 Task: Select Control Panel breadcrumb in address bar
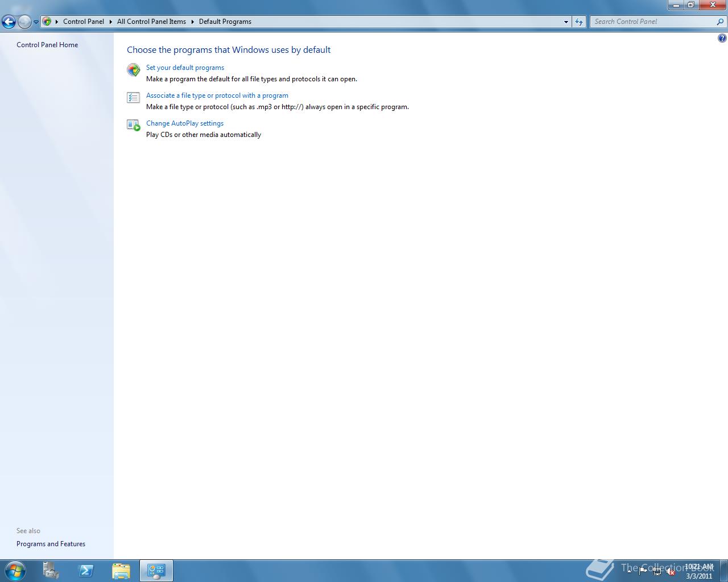click(84, 22)
